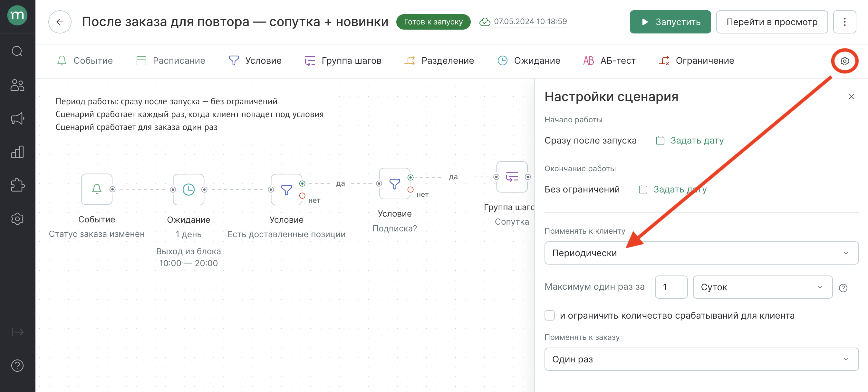
Task: Add an Ограничение block from toolbar
Action: coord(696,61)
